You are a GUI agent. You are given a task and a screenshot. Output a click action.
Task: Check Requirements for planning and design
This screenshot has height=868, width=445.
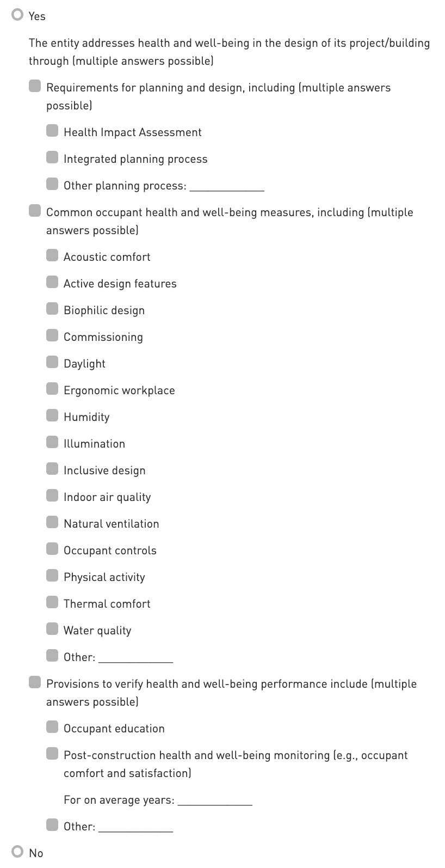(35, 87)
